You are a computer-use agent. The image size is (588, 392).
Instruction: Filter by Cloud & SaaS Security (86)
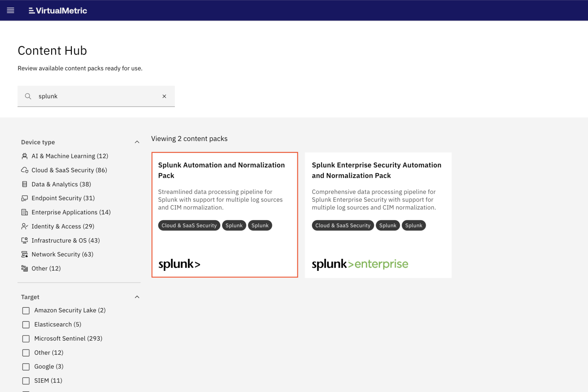69,170
